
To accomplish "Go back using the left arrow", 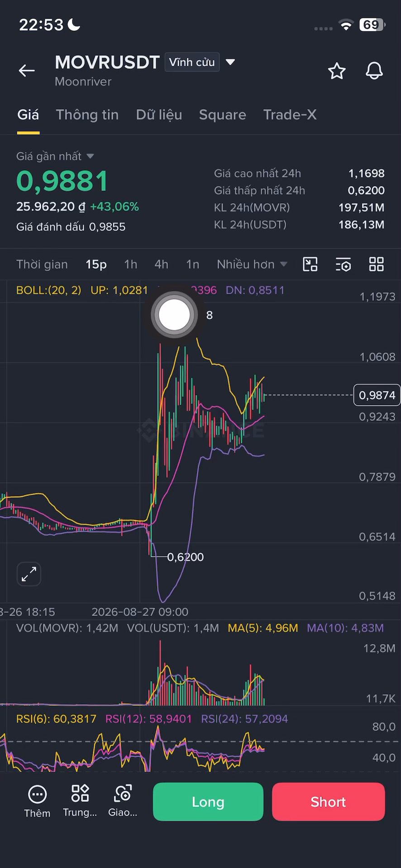I will pyautogui.click(x=27, y=71).
